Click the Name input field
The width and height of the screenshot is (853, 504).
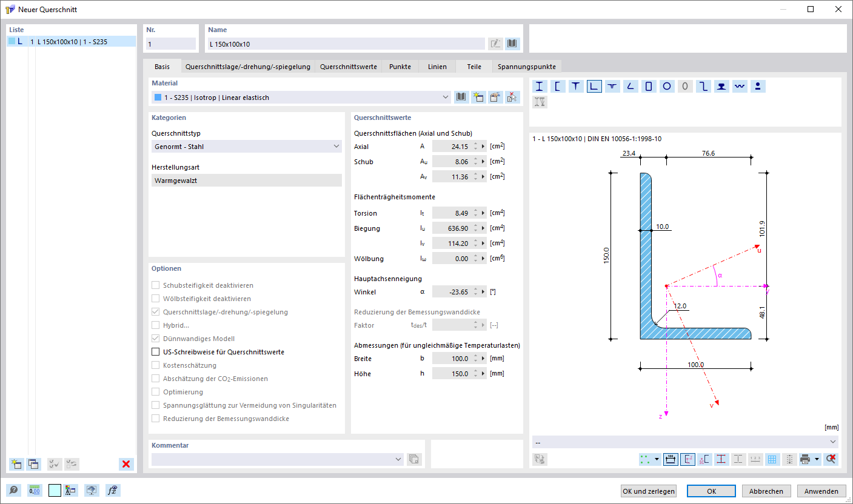[346, 44]
